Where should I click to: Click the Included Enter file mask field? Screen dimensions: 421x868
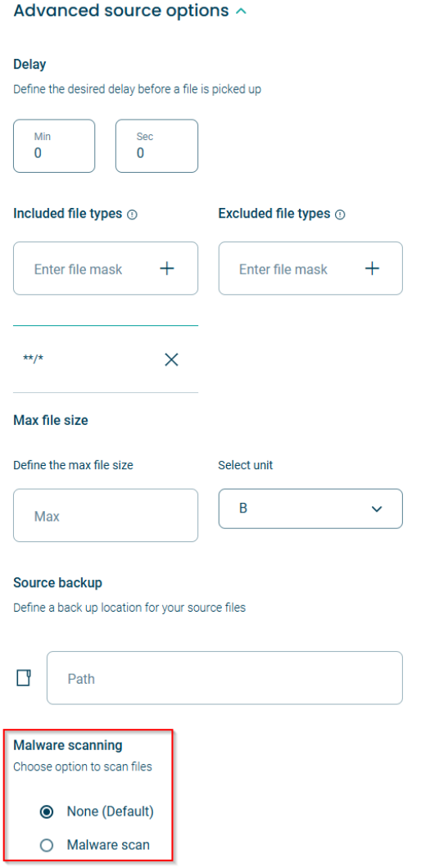click(x=106, y=269)
